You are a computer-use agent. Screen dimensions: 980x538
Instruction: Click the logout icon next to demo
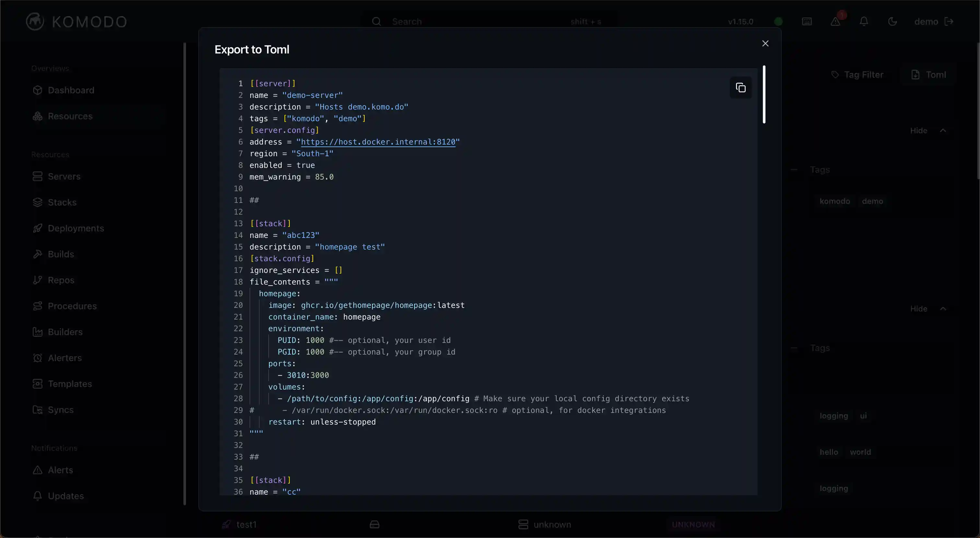[949, 22]
